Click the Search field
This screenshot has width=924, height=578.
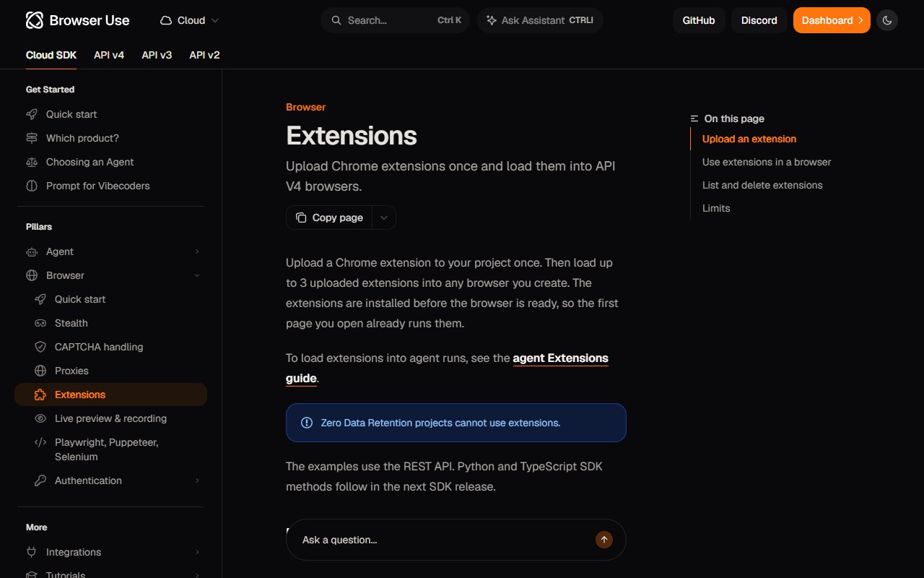click(395, 20)
